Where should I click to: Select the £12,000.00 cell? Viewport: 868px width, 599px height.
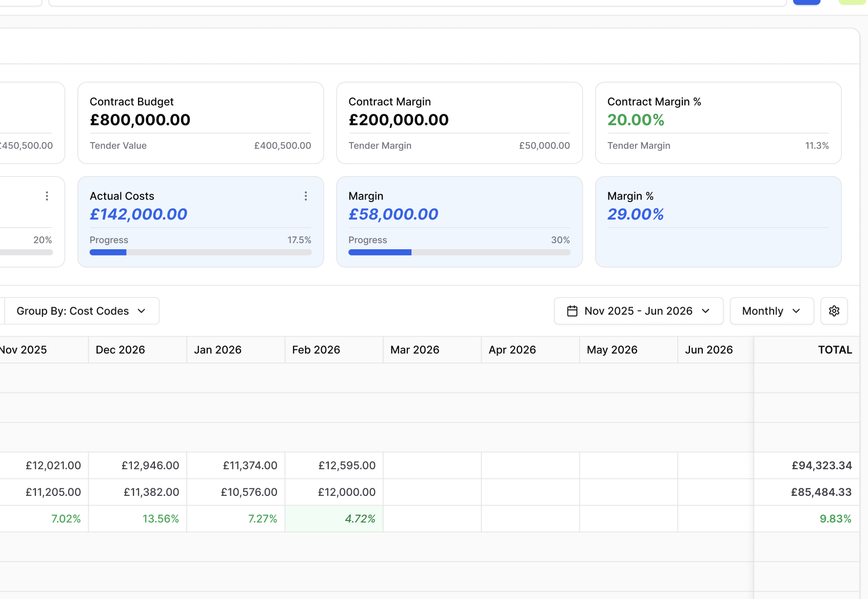[334, 492]
